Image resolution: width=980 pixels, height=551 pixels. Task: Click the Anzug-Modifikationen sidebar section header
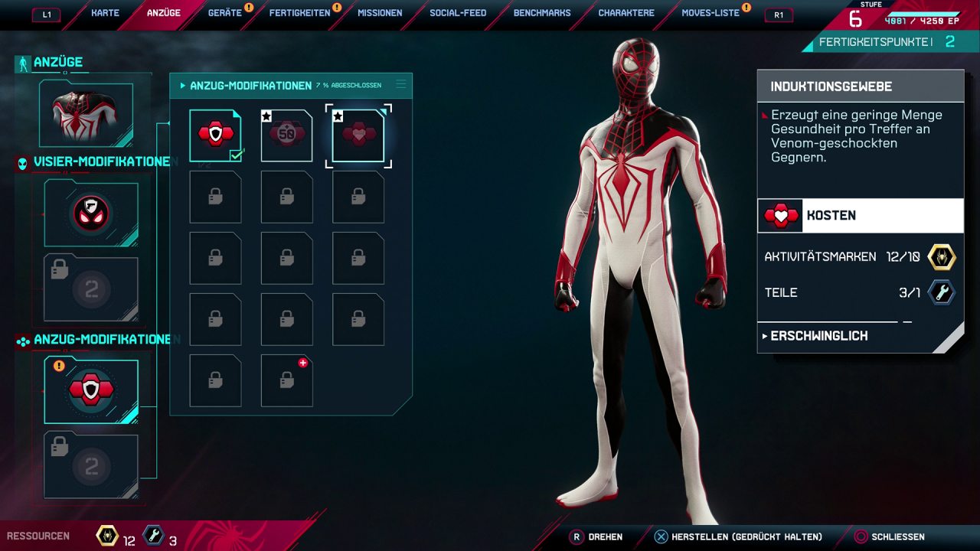pos(102,340)
